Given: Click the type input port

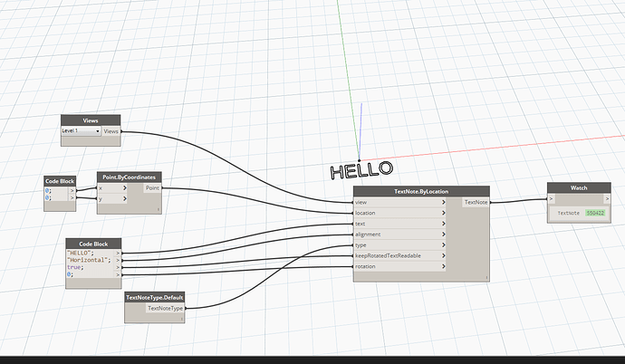Looking at the screenshot, I should (x=399, y=245).
